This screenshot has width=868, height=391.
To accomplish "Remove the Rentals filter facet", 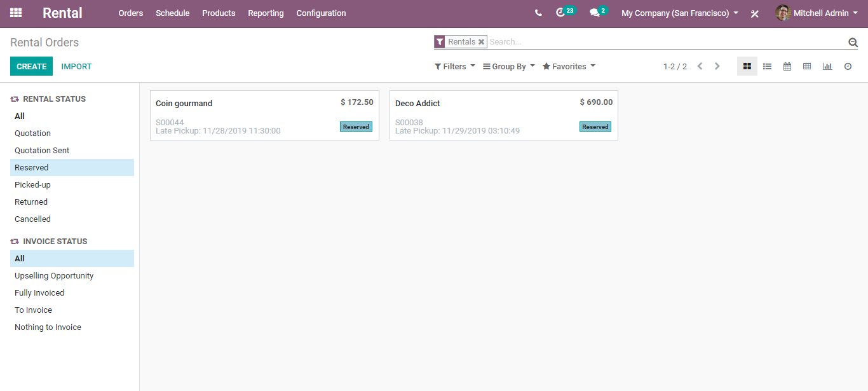I will pos(482,42).
